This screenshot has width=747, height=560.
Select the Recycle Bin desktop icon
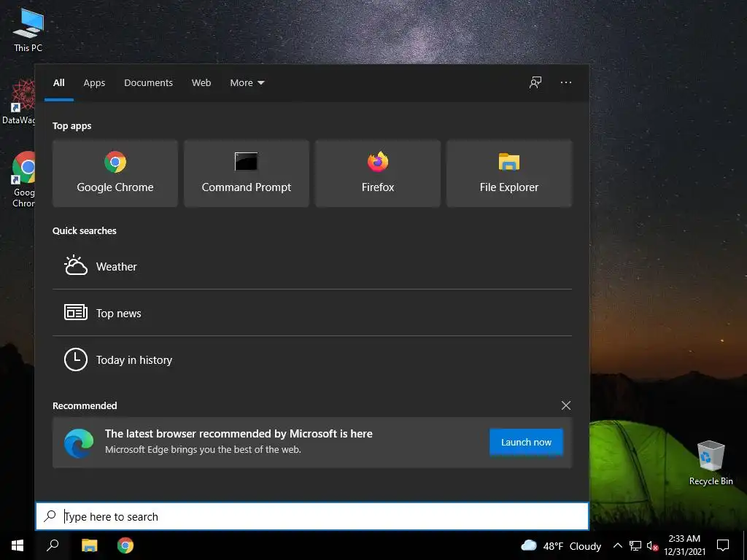click(711, 462)
